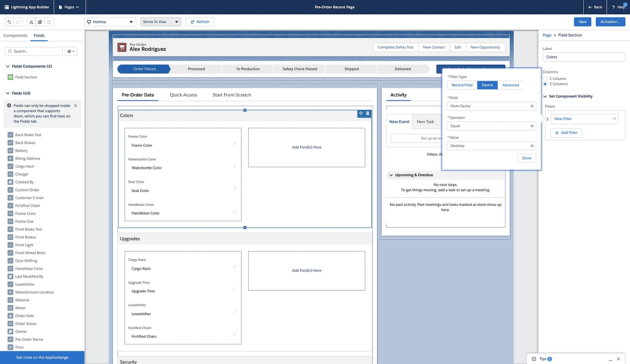Image resolution: width=630 pixels, height=364 pixels.
Task: Click the Add Filter button
Action: pyautogui.click(x=566, y=133)
